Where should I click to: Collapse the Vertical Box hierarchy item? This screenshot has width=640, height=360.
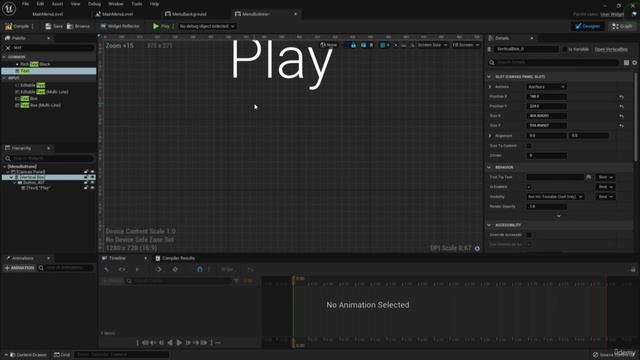point(11,177)
